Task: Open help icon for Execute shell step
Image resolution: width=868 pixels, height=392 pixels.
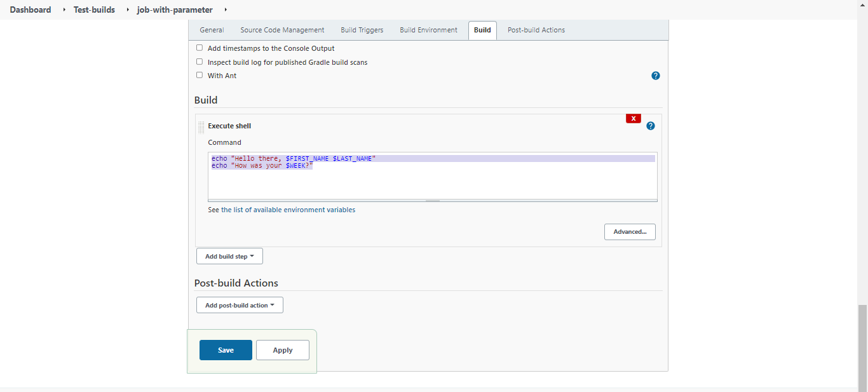Action: (x=651, y=126)
